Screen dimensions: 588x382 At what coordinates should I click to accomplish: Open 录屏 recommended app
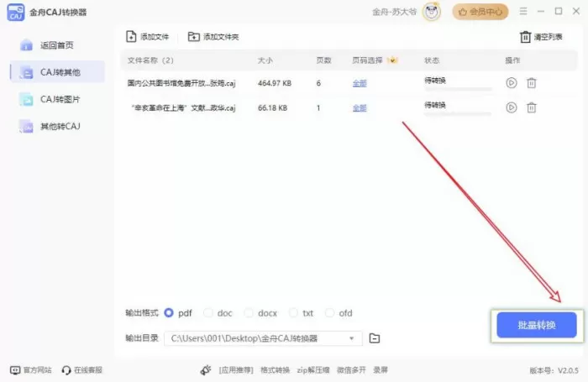[381, 370]
